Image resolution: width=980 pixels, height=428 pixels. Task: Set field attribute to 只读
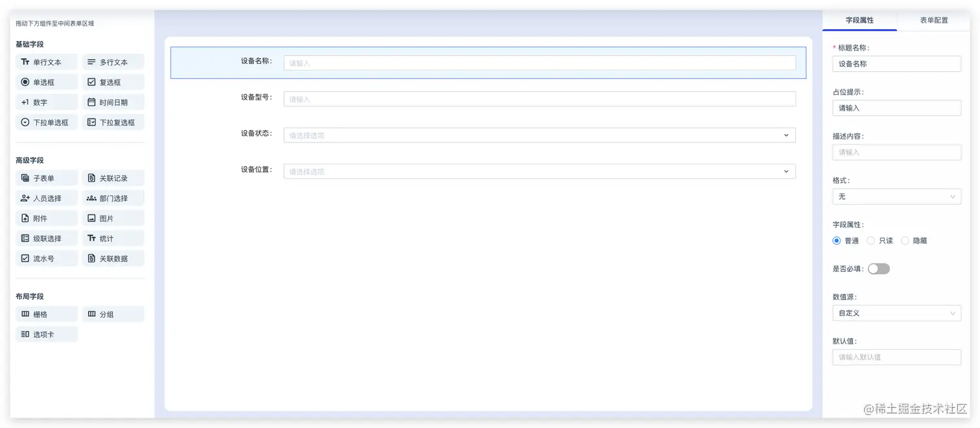[x=871, y=241]
